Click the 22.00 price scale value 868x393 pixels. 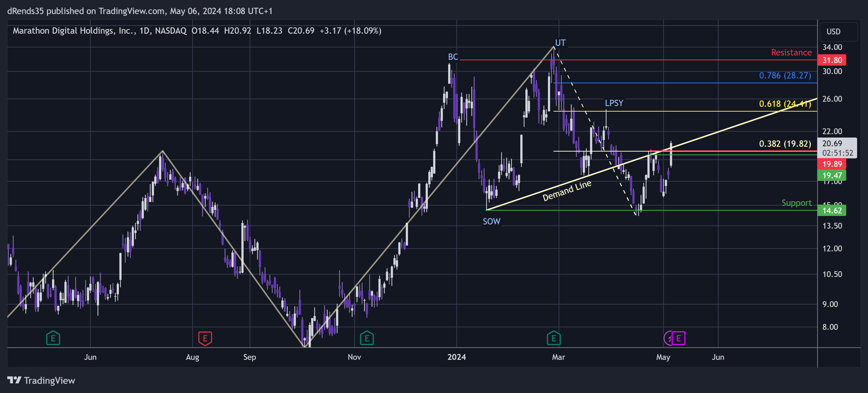point(832,131)
